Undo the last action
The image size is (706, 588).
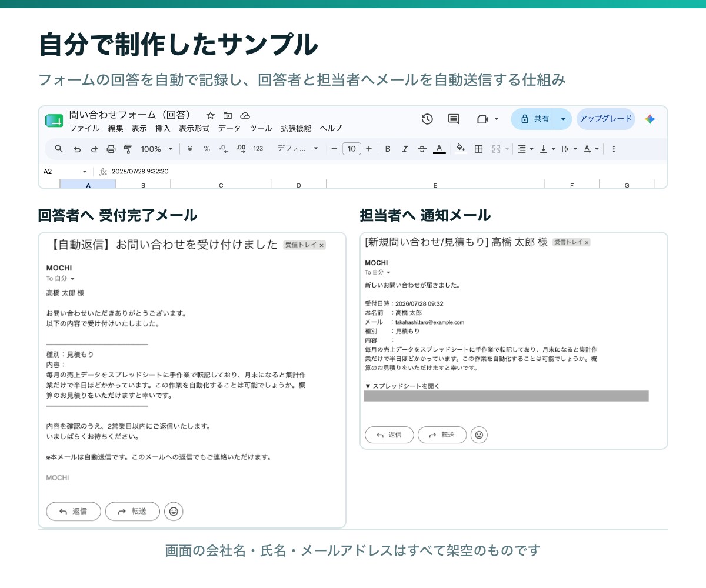[x=77, y=149]
